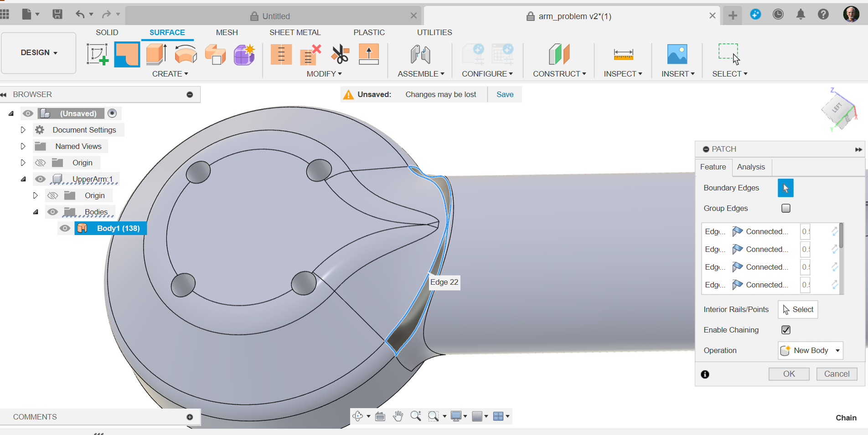This screenshot has height=435, width=868.
Task: Toggle visibility of UpperArm:1 component
Action: (40, 179)
